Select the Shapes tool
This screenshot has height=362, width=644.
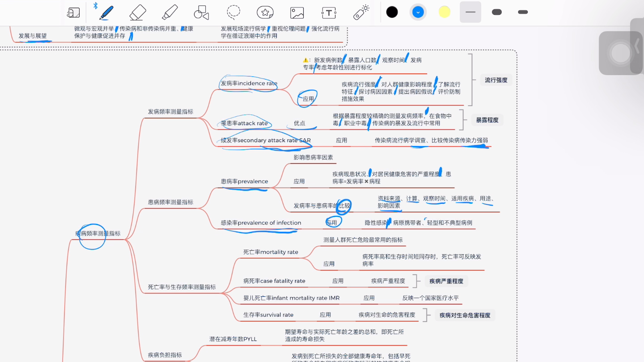[201, 13]
